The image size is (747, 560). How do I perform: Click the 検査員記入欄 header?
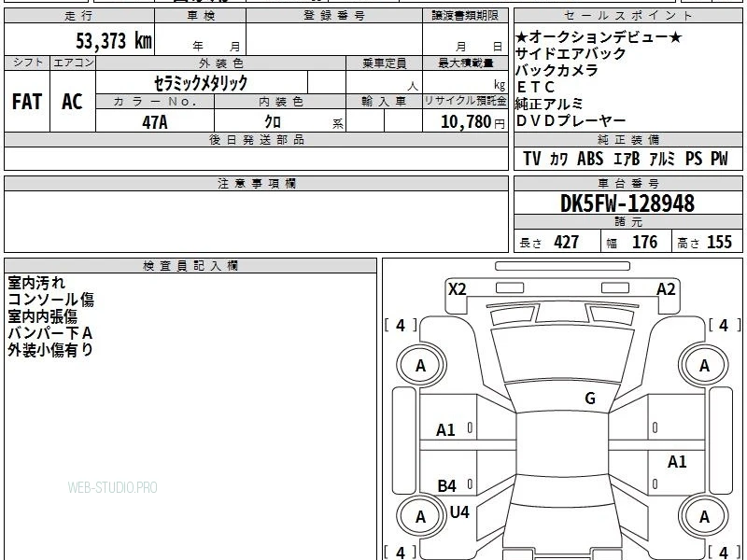[x=190, y=266]
